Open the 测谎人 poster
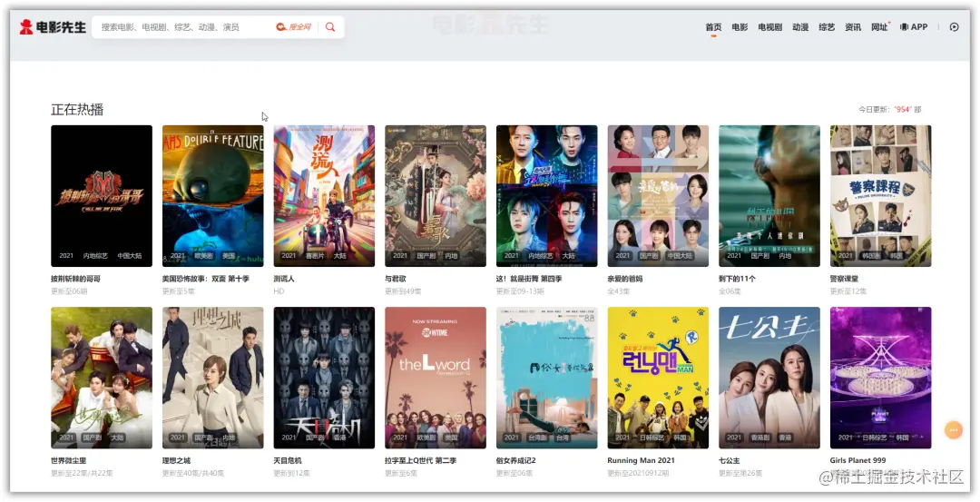This screenshot has width=980, height=502. 324,196
